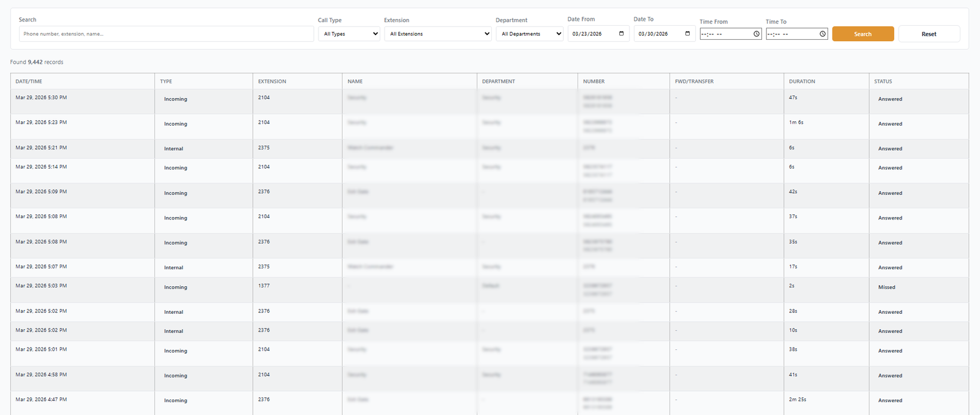Click the '10s' duration value

[x=793, y=330]
